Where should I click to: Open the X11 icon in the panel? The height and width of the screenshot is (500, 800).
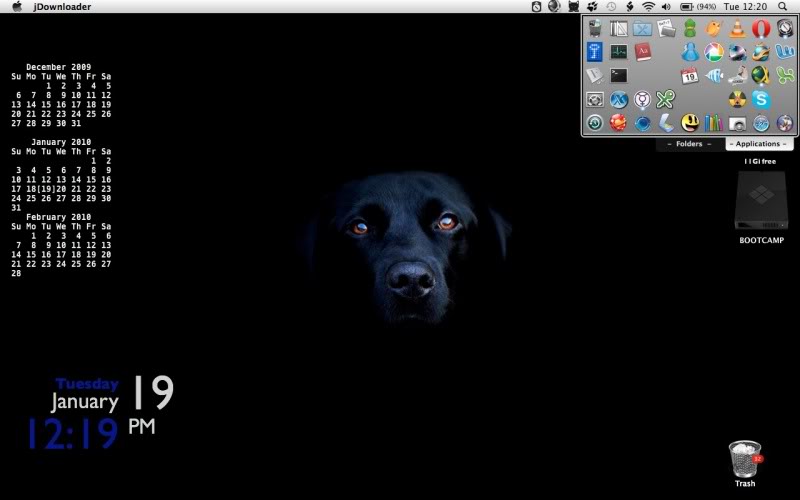click(x=619, y=99)
